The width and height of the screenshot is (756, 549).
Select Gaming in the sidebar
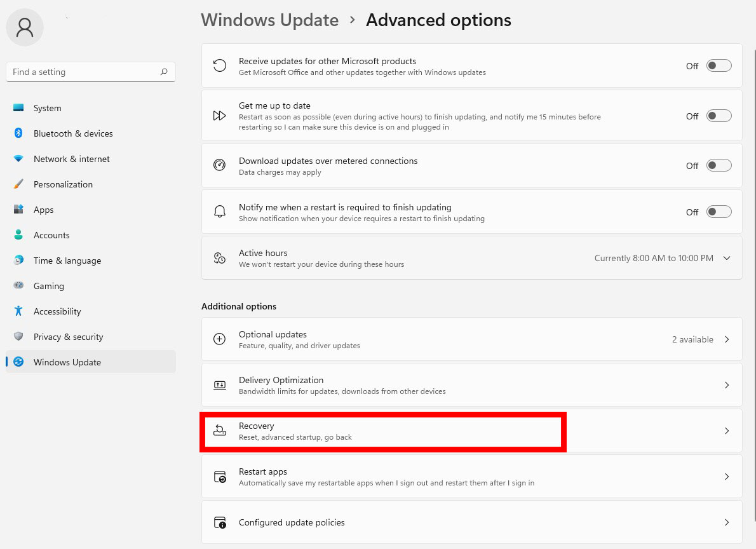click(x=91, y=286)
